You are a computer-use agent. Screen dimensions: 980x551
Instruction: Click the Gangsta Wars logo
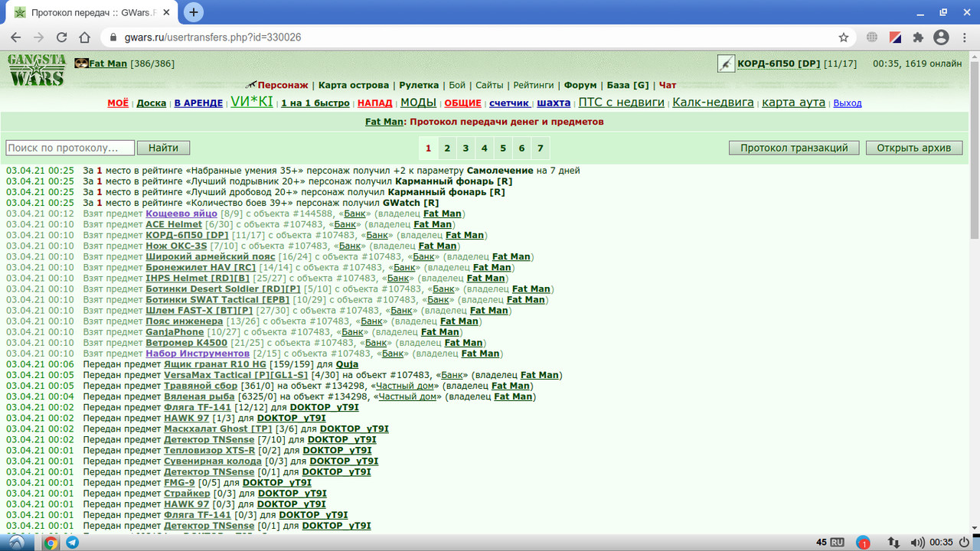37,71
